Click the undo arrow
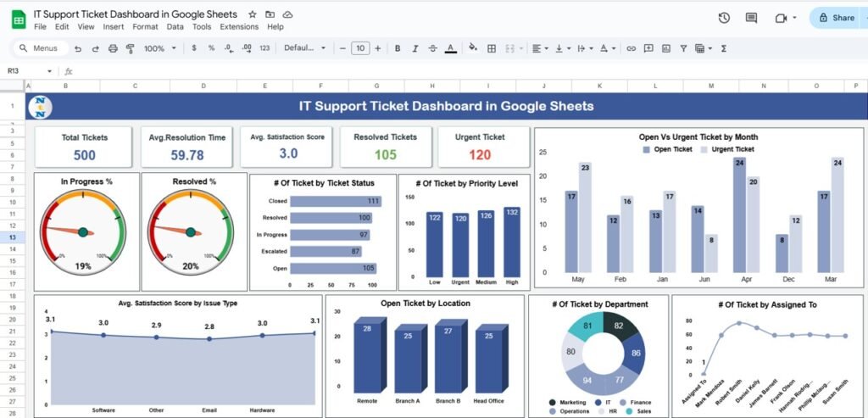Viewport: 868px width, 418px height. tap(78, 48)
